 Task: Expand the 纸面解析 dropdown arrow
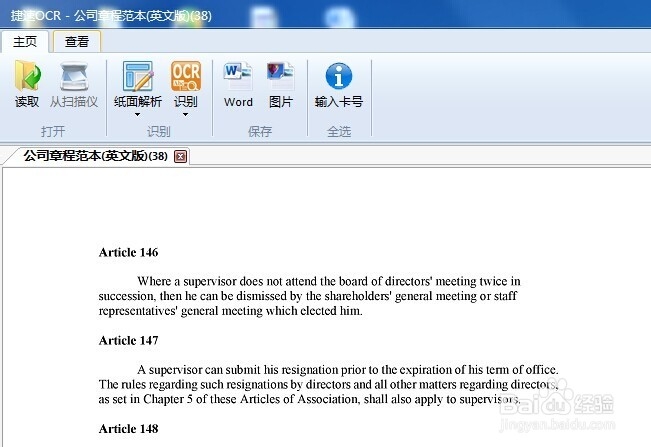137,115
